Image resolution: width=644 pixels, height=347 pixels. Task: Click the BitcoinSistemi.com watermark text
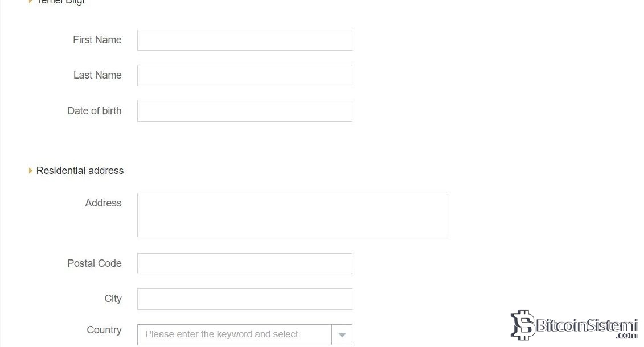coord(587,327)
